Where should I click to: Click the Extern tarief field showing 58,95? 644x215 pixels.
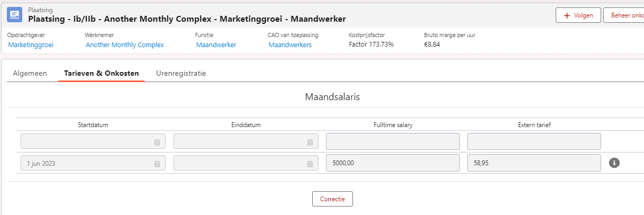tap(534, 163)
